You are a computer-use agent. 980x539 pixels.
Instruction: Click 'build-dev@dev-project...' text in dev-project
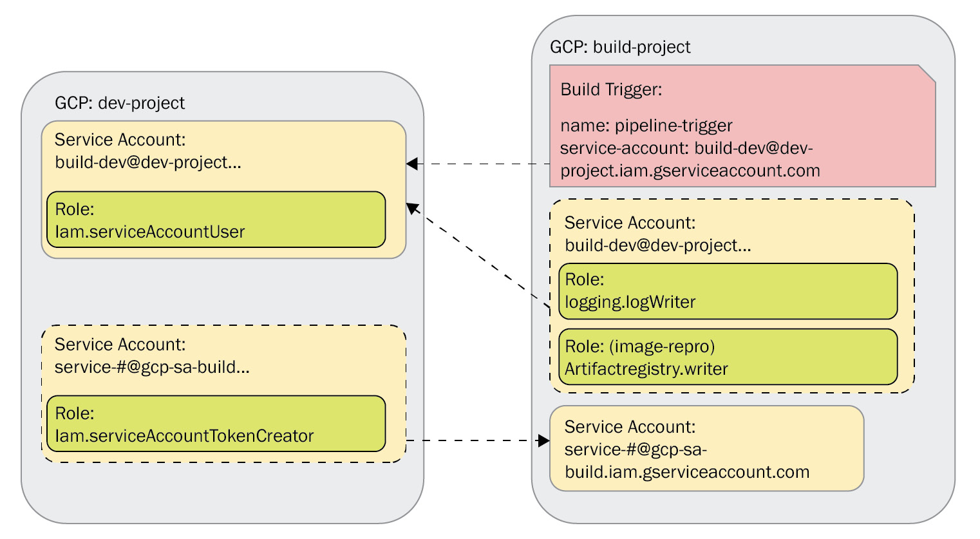coord(148,162)
